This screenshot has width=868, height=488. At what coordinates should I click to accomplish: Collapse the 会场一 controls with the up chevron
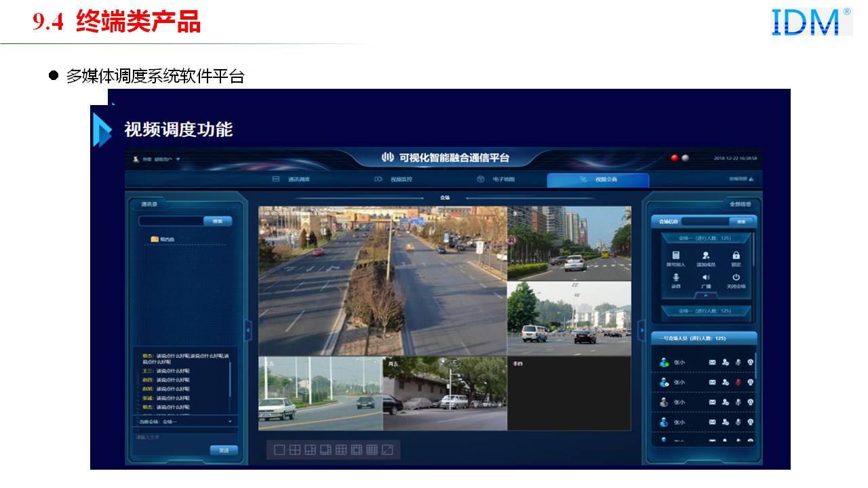click(x=706, y=296)
